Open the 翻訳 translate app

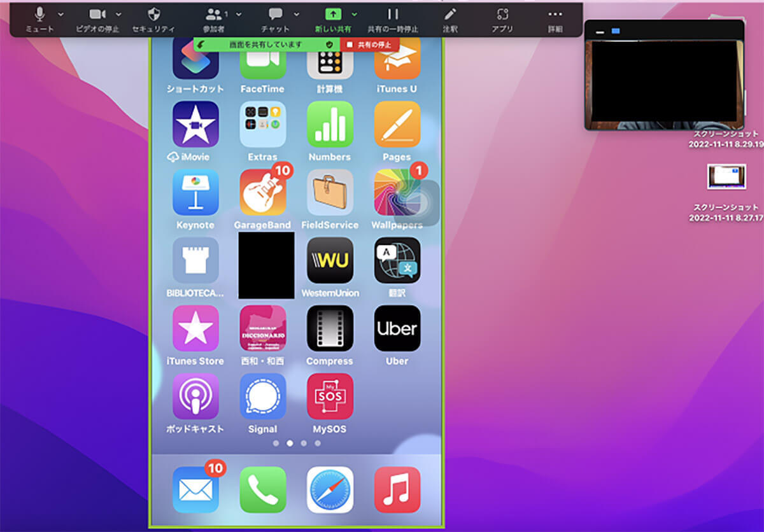[x=397, y=260]
